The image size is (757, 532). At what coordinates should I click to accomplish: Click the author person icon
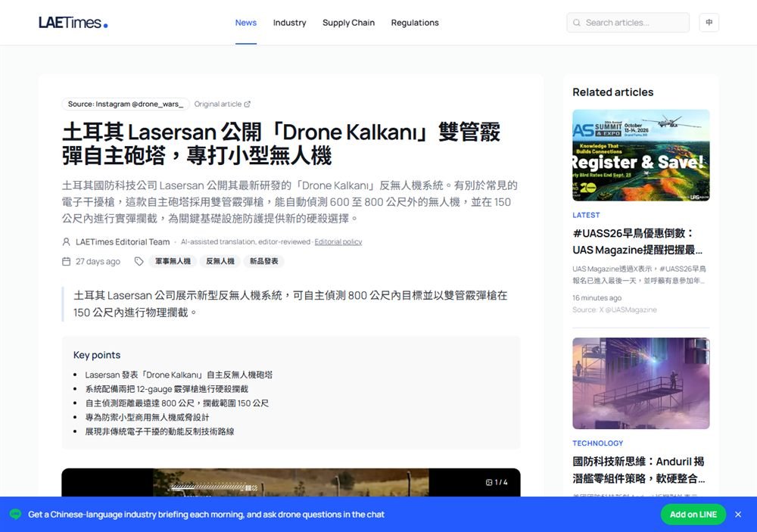coord(67,242)
